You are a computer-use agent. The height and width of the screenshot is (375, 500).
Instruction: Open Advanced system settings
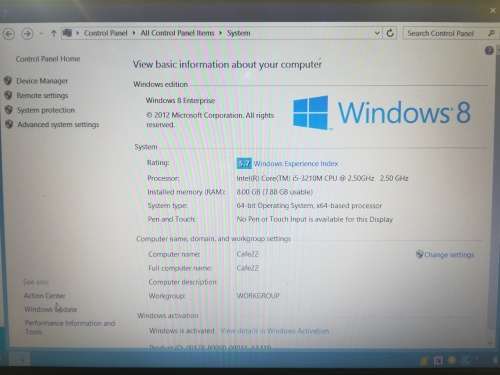(x=58, y=124)
